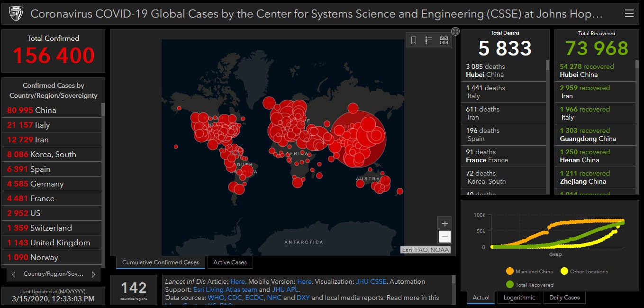Click Korea, South 72 deaths entry
Image resolution: width=644 pixels, height=308 pixels.
503,177
